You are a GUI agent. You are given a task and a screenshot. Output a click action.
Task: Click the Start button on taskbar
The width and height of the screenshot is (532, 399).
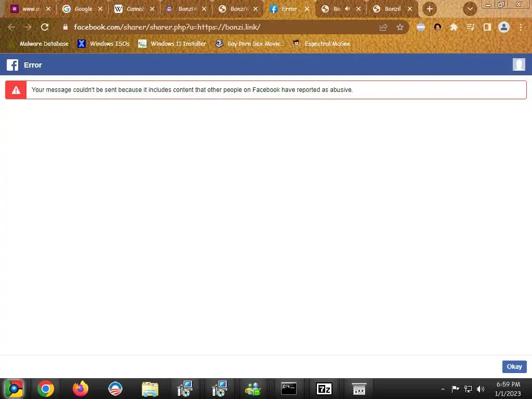14,389
